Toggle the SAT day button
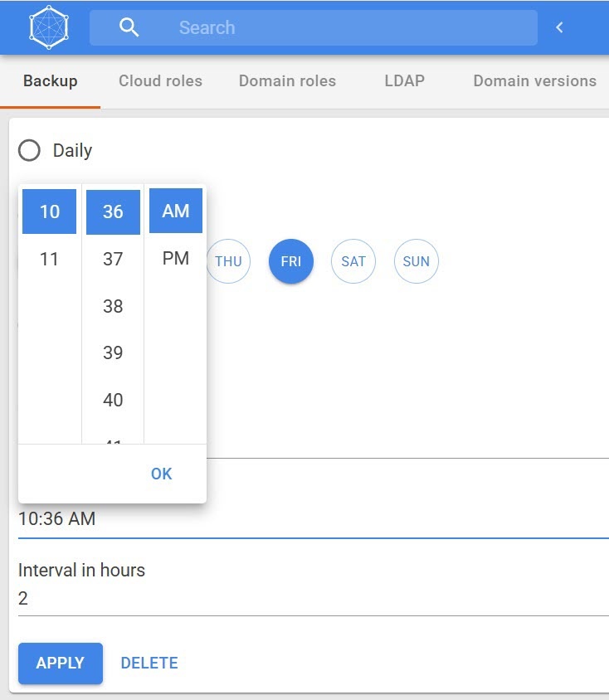 point(353,261)
